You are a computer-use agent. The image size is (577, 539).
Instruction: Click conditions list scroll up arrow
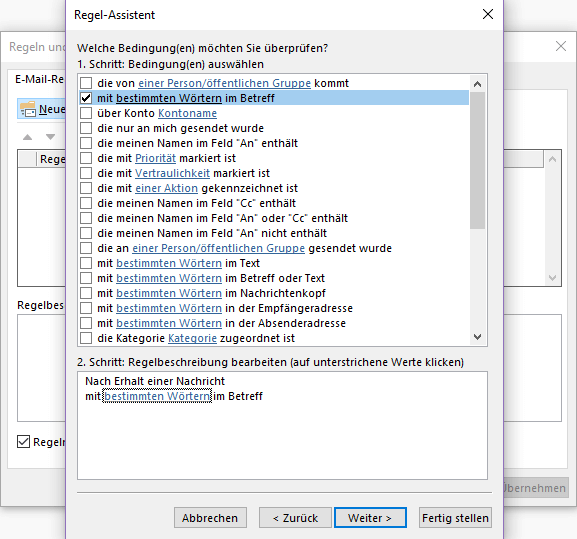(478, 84)
